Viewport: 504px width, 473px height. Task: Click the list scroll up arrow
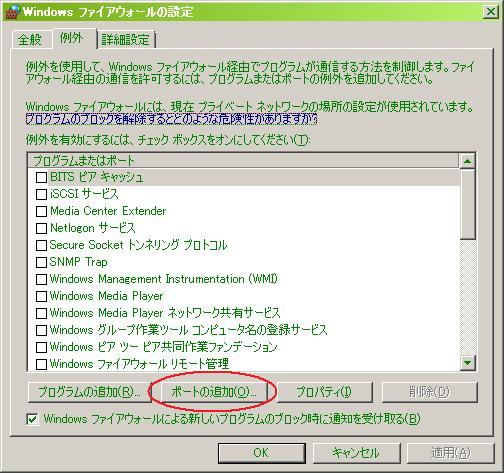point(467,161)
